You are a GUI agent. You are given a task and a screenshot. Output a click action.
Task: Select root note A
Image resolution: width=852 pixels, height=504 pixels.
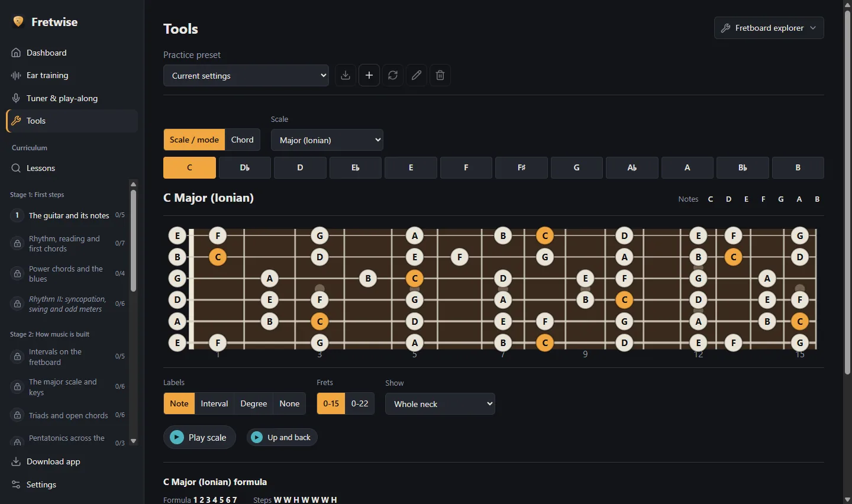click(x=688, y=167)
